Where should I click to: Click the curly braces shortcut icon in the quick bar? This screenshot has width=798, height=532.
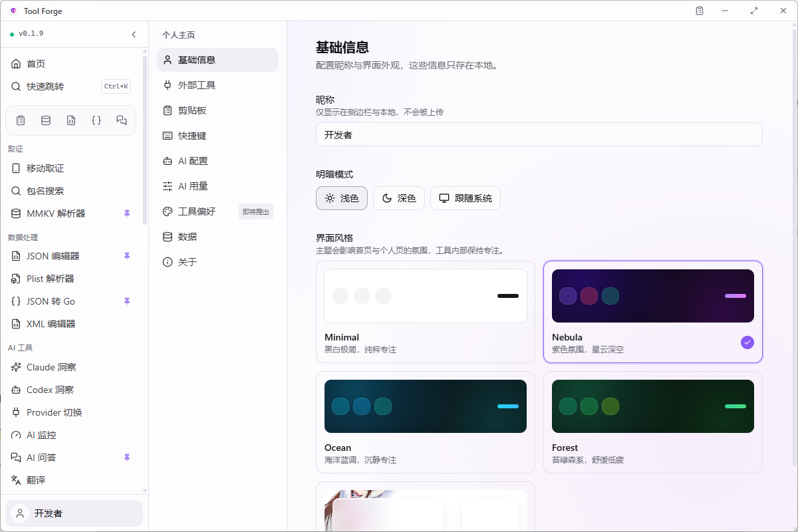[96, 120]
